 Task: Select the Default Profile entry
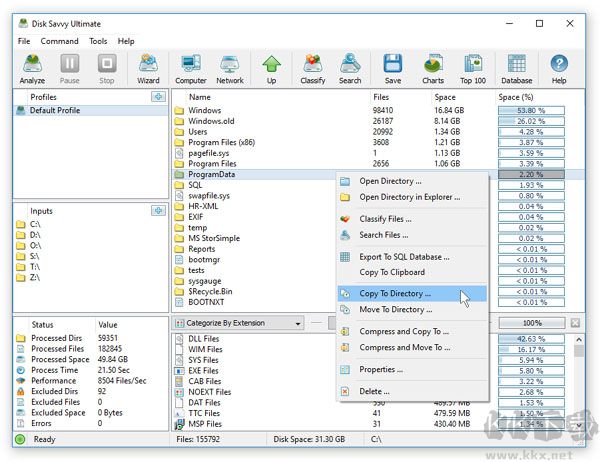[x=91, y=111]
